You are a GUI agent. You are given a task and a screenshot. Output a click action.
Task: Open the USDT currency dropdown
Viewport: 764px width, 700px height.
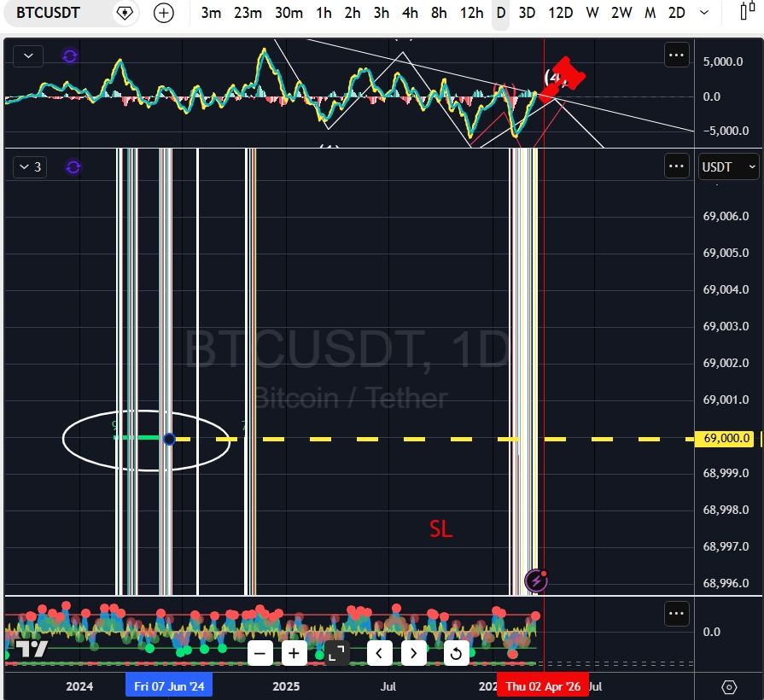(728, 167)
